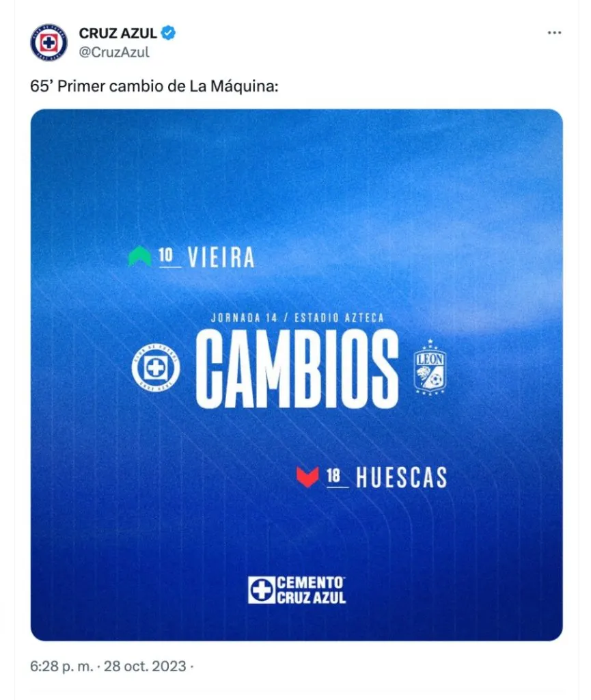Image resolution: width=591 pixels, height=700 pixels.
Task: Open the 6:28 p. m. timestamp link
Action: [x=60, y=666]
